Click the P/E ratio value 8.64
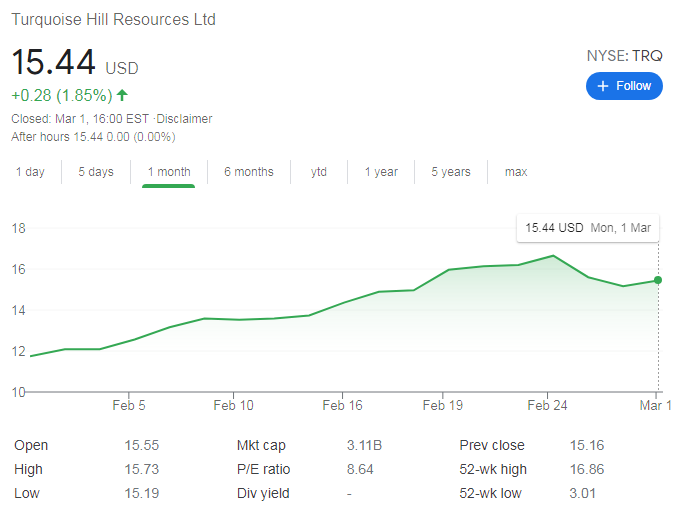Viewport: 690px width, 526px height. pos(360,469)
